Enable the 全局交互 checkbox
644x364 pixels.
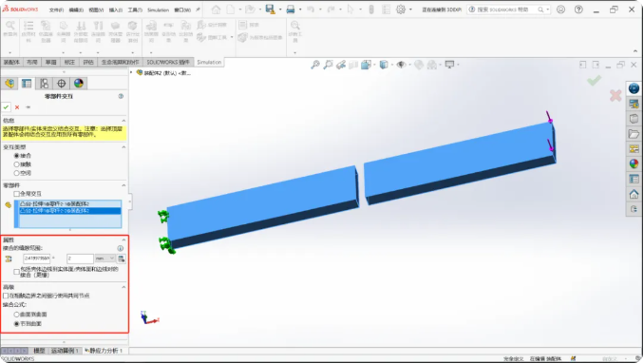point(17,194)
